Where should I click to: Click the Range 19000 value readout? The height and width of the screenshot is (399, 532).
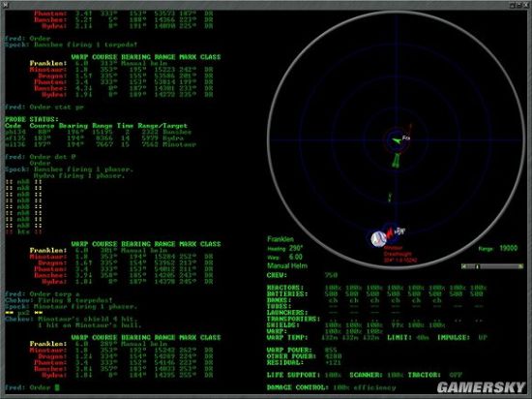tap(508, 248)
